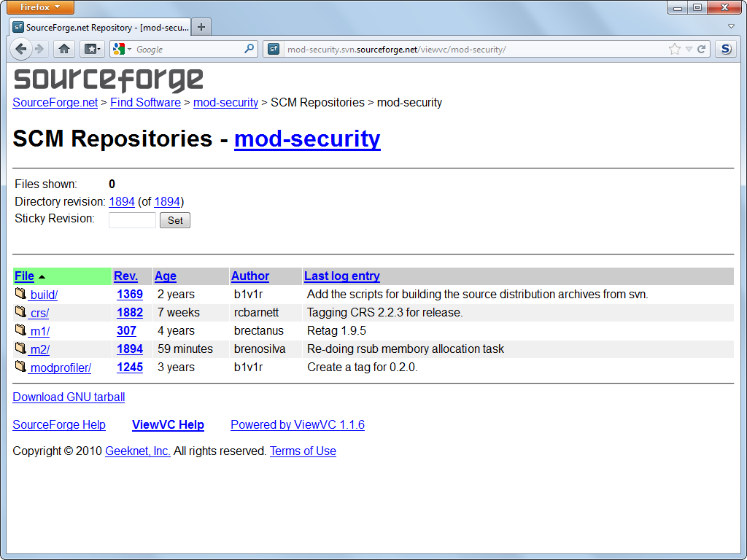Select the SourceForge.net Repository tab

100,27
